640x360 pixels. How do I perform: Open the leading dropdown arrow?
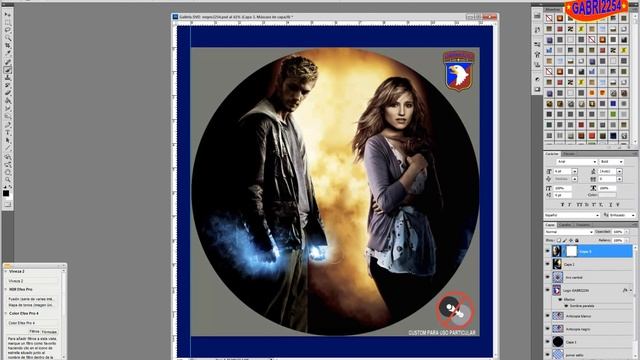click(619, 171)
